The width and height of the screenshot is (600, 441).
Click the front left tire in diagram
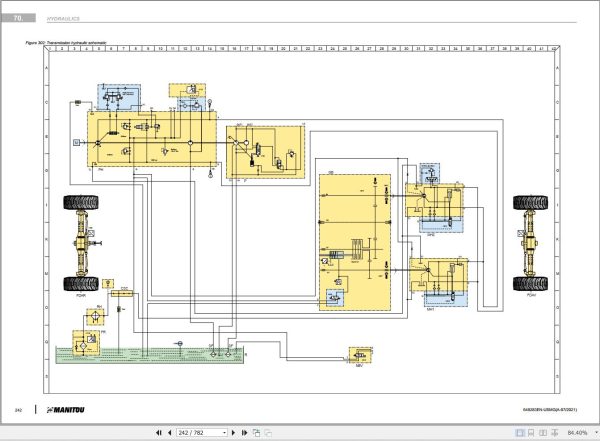click(x=530, y=203)
